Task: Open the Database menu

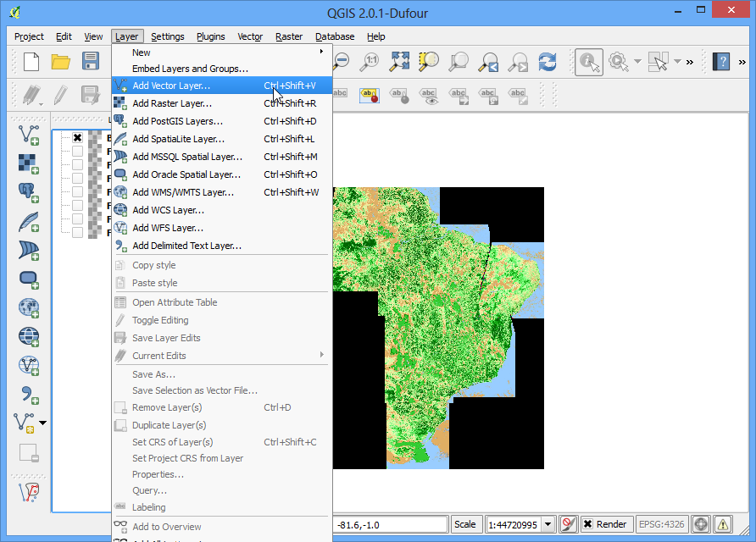Action: point(335,36)
